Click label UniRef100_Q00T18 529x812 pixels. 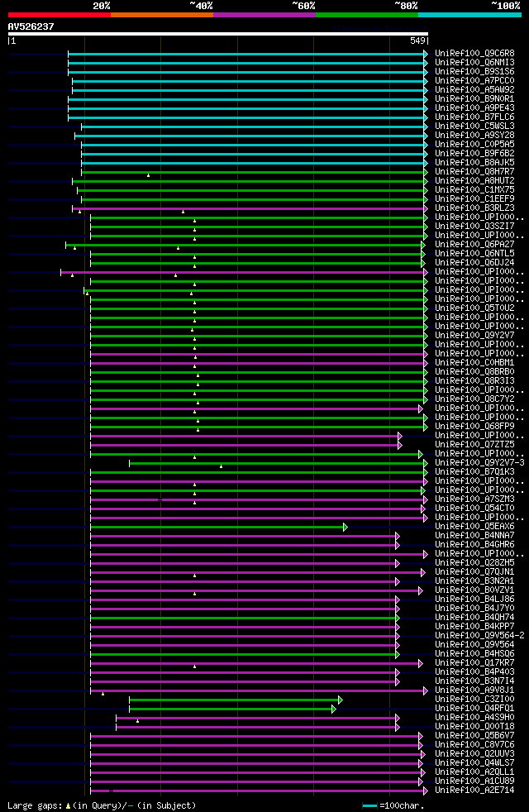[x=474, y=727]
